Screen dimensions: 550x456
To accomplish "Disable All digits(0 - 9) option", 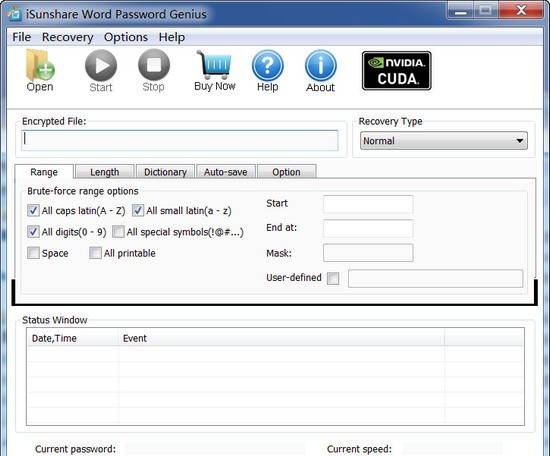I will click(x=33, y=232).
